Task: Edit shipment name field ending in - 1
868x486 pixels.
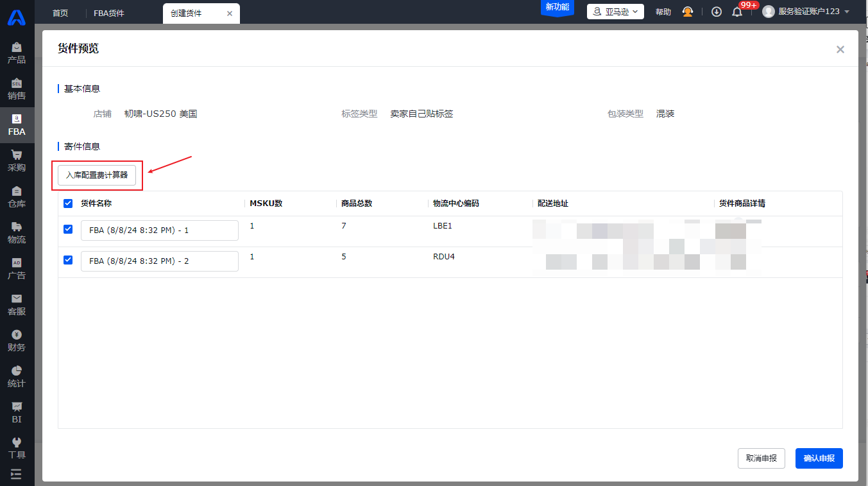Action: tap(160, 230)
